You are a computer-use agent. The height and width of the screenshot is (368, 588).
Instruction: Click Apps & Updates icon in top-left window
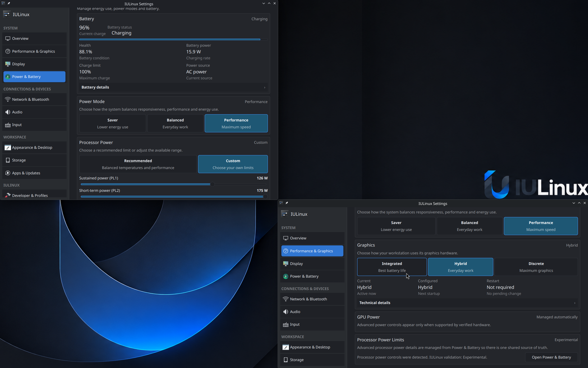tap(8, 173)
